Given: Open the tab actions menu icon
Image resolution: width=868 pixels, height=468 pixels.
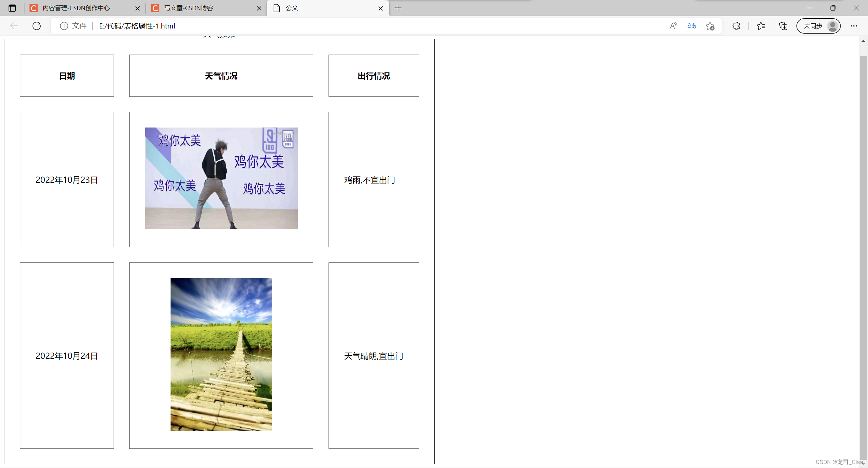Looking at the screenshot, I should pos(12,8).
